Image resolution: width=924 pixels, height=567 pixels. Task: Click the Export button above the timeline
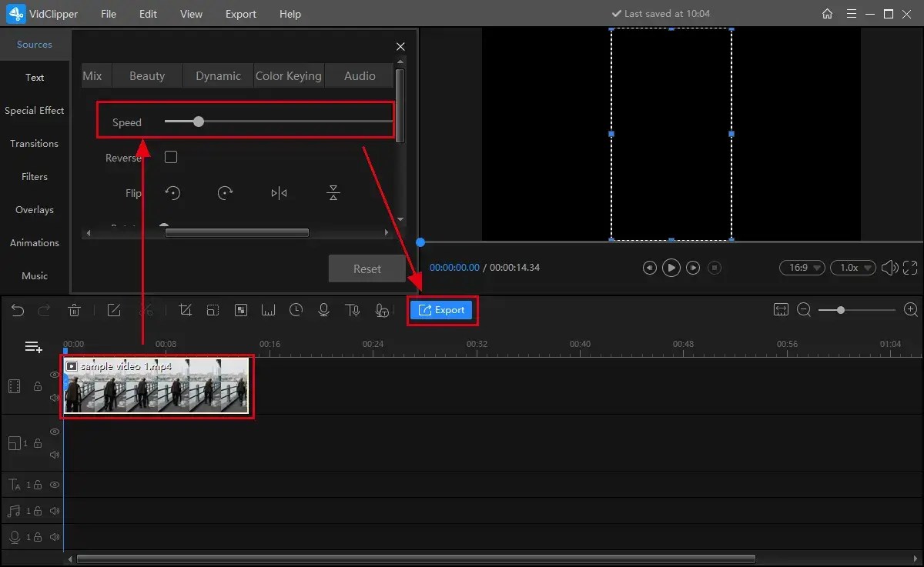coord(442,310)
